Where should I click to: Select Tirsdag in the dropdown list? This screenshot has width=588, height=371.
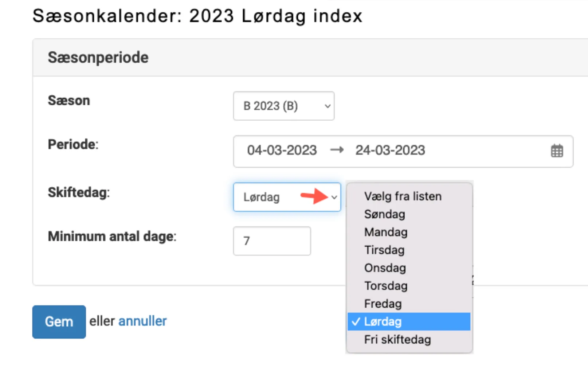pos(384,250)
